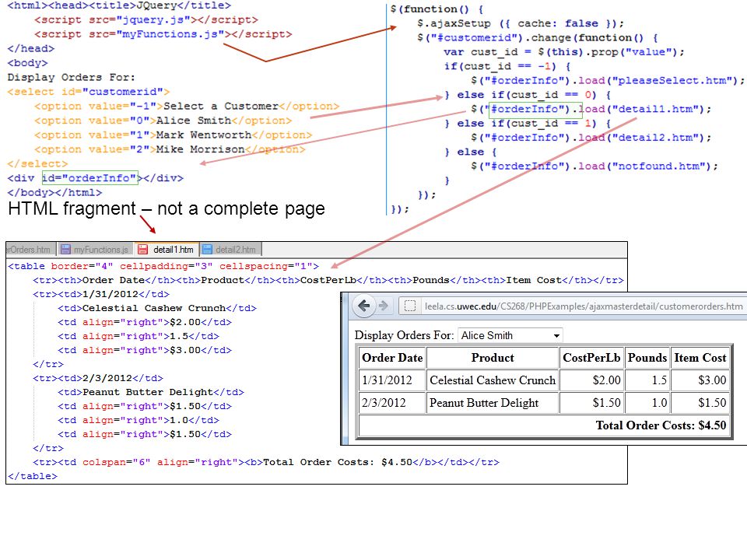Open the detail2.htm editor tab
Image resolution: width=747 pixels, height=560 pixels.
pyautogui.click(x=230, y=249)
